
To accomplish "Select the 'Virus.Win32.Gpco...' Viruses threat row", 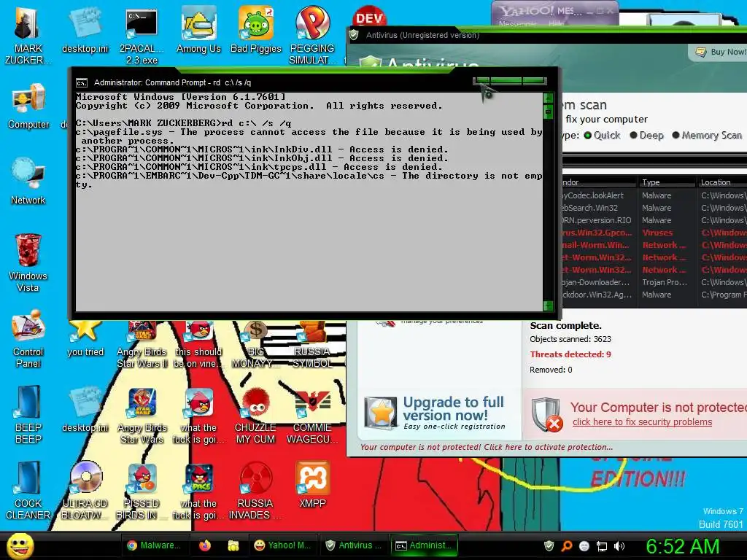I will click(x=654, y=233).
